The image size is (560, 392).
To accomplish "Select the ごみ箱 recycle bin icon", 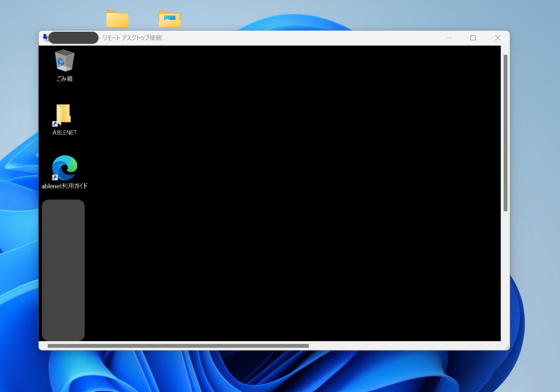I will [65, 61].
